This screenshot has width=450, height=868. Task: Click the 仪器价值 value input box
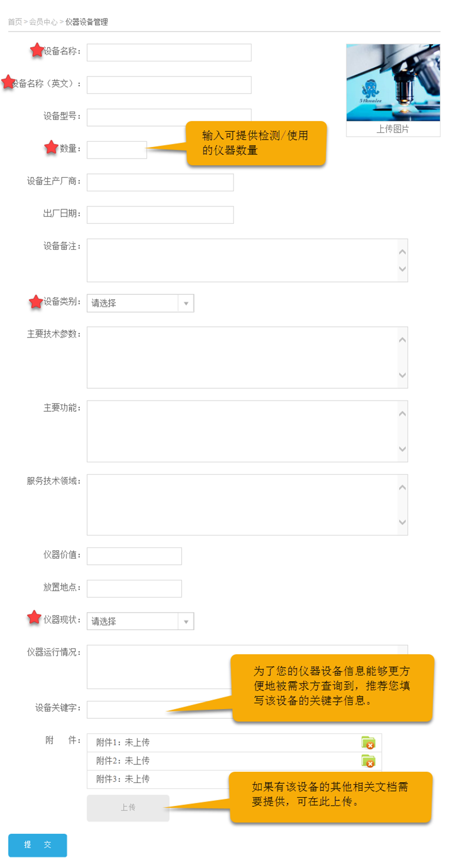coord(134,556)
